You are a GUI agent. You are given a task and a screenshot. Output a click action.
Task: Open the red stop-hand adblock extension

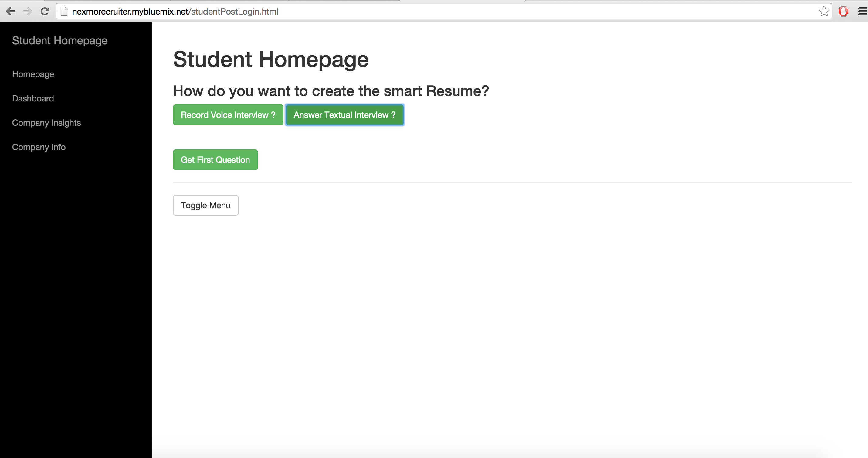tap(843, 12)
